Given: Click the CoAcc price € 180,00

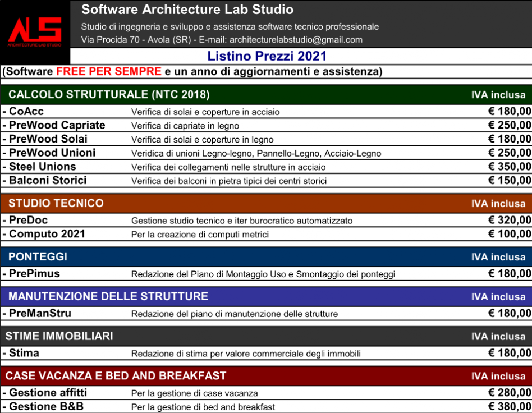Looking at the screenshot, I should coord(510,111).
